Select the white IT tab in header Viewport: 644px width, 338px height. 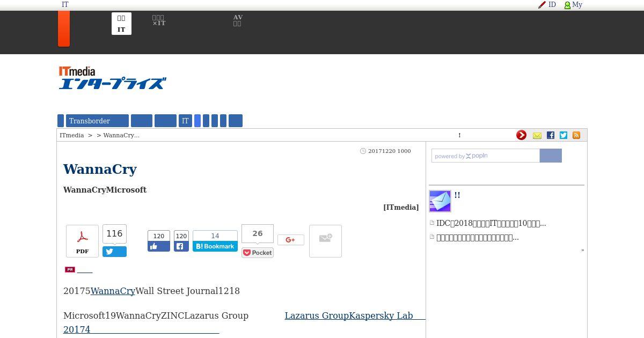click(x=121, y=24)
